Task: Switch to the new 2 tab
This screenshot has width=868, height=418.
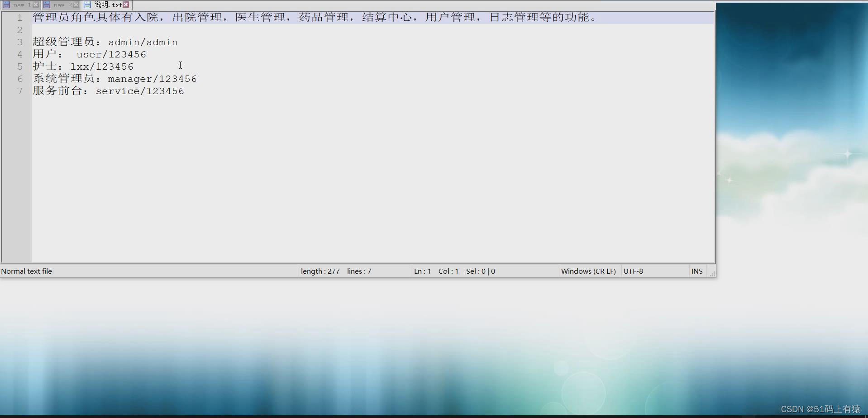Action: pos(62,5)
